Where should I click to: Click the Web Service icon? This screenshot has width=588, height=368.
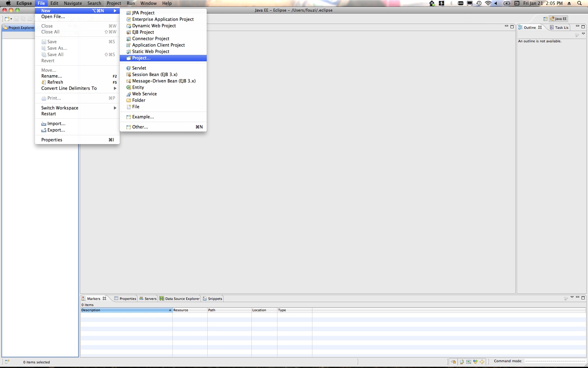coord(129,94)
